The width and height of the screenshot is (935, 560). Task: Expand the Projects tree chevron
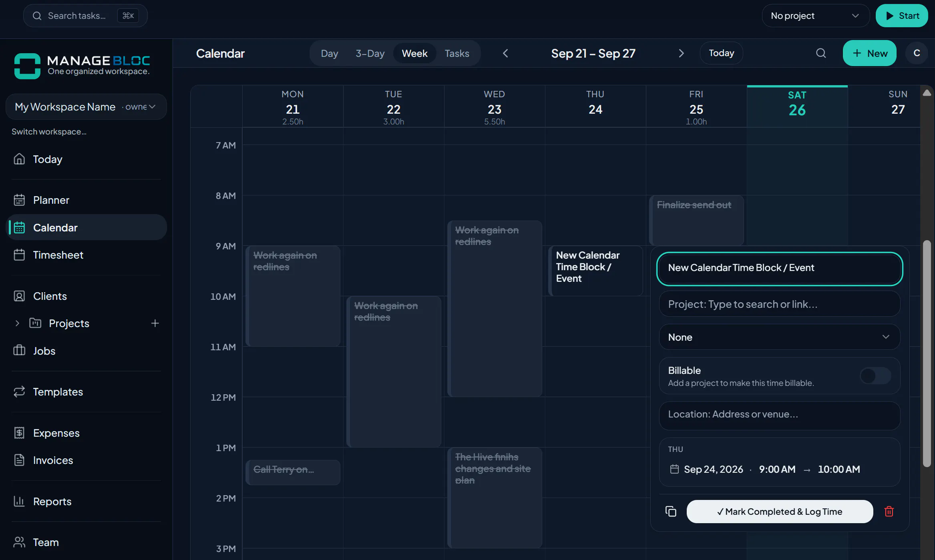[x=17, y=323]
